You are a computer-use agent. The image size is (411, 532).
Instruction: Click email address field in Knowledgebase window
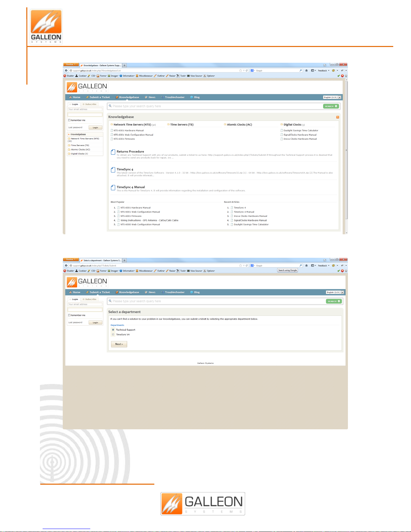(x=85, y=109)
